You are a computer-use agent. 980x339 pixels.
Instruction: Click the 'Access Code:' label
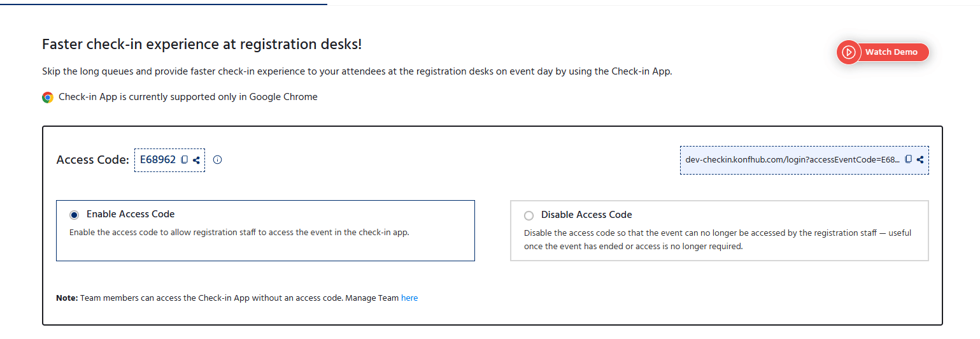[x=93, y=160]
